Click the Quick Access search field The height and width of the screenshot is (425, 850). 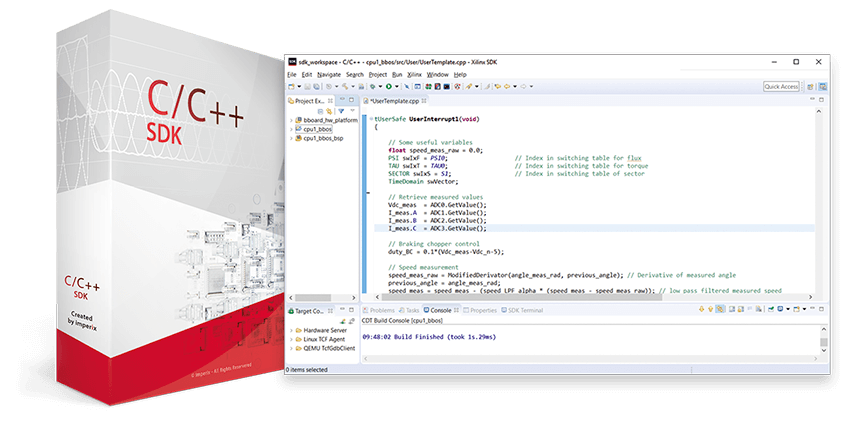click(x=781, y=87)
